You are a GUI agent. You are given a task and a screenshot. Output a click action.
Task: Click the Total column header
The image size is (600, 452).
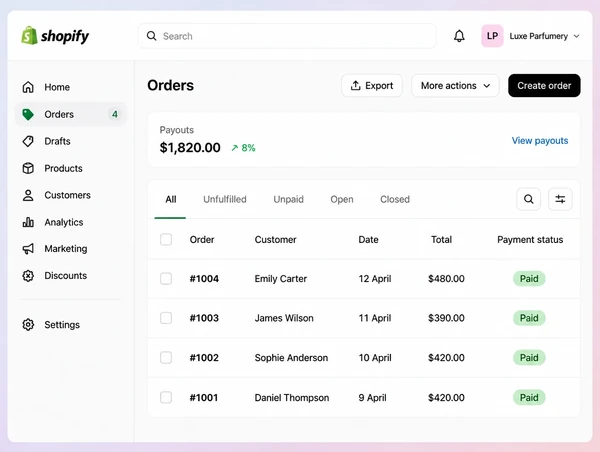pyautogui.click(x=441, y=240)
